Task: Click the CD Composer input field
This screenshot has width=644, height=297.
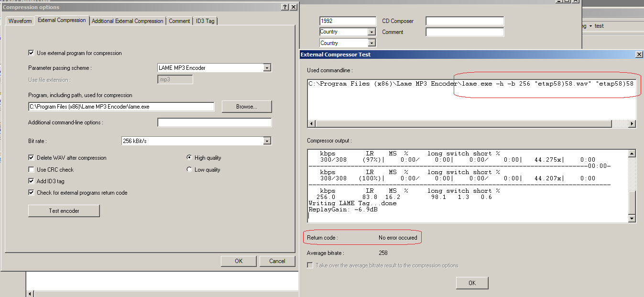Action: click(465, 21)
